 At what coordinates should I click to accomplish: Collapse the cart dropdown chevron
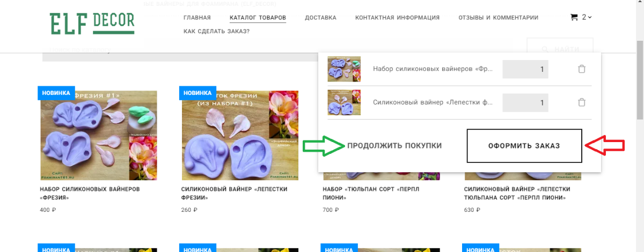coord(590,18)
